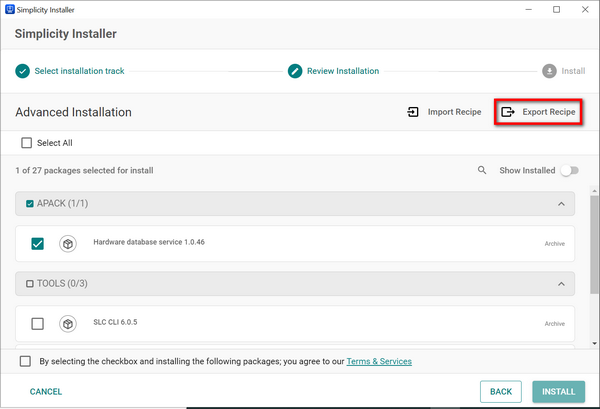Click the SLC CLI 6.0.5 package name

tap(115, 322)
